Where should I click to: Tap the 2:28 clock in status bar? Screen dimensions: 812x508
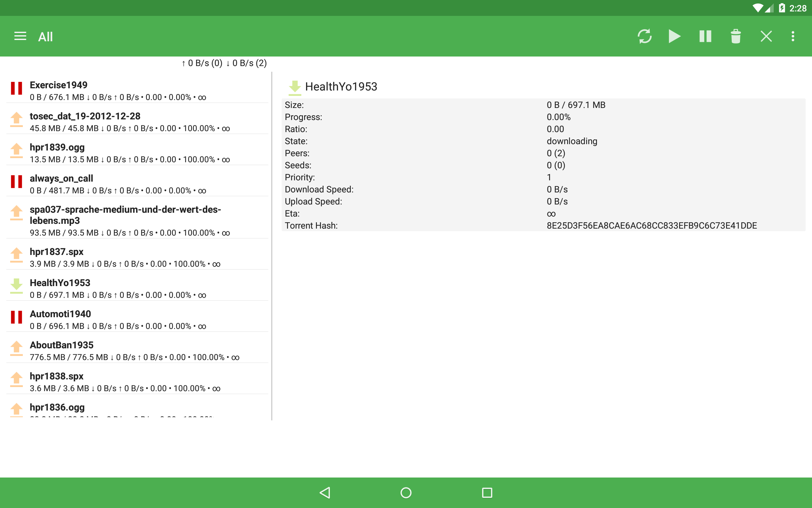tap(798, 8)
